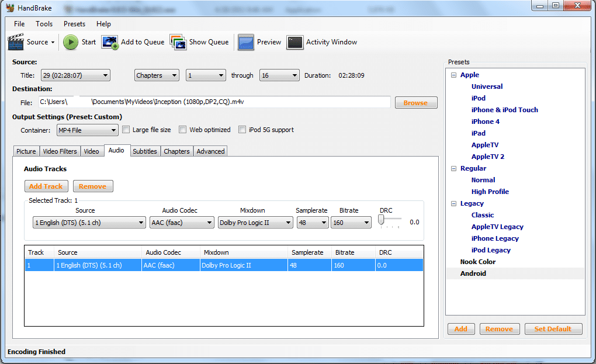596x364 pixels.
Task: Select the iPod Legacy preset
Action: click(491, 250)
